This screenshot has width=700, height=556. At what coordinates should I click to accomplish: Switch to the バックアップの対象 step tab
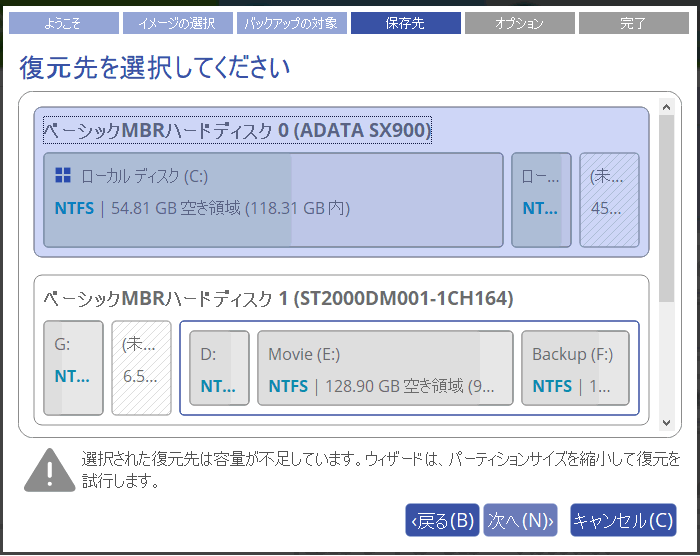pos(291,23)
